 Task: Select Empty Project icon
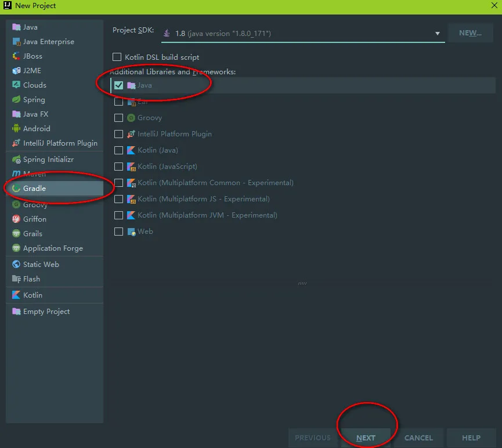pyautogui.click(x=16, y=311)
